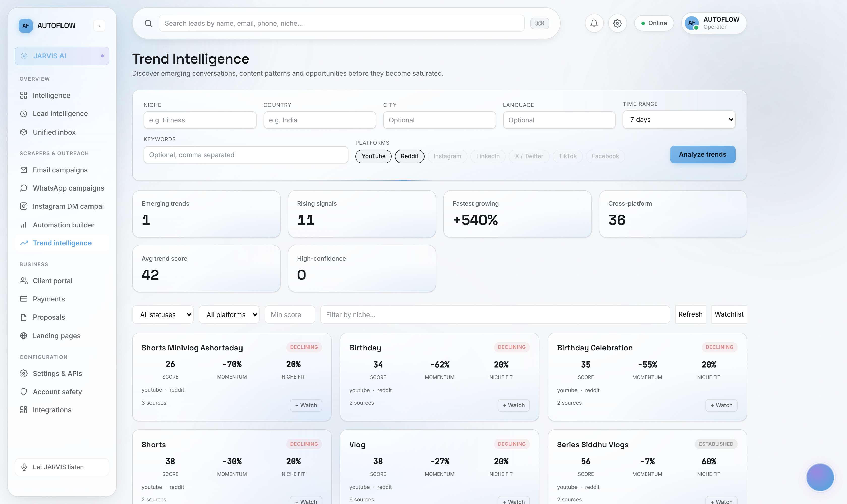The width and height of the screenshot is (847, 504).
Task: Open the Time Range 7 days dropdown
Action: click(679, 119)
